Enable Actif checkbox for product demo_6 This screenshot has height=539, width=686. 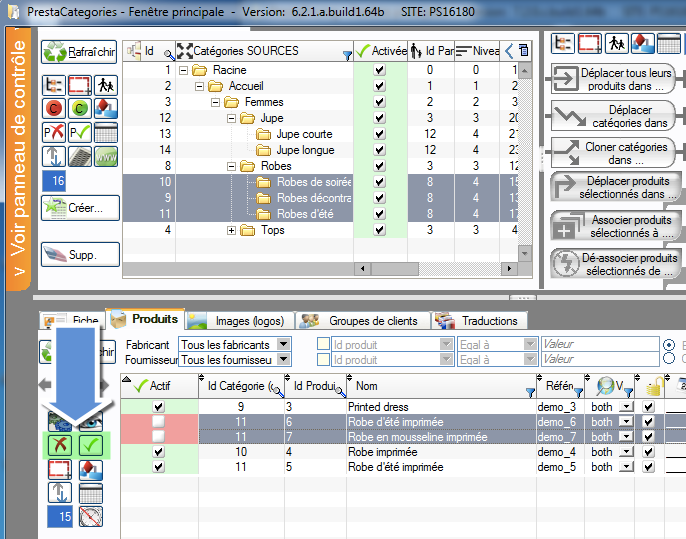pyautogui.click(x=158, y=423)
